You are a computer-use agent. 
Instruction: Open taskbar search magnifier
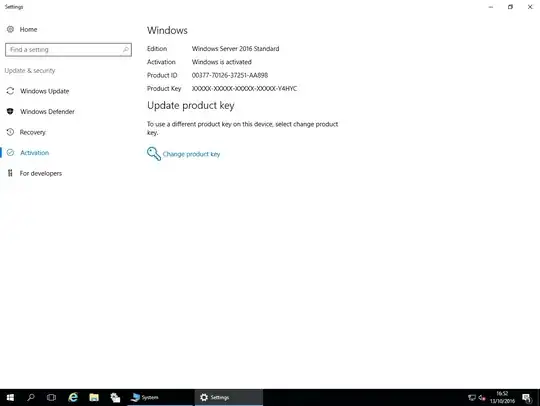[31, 397]
